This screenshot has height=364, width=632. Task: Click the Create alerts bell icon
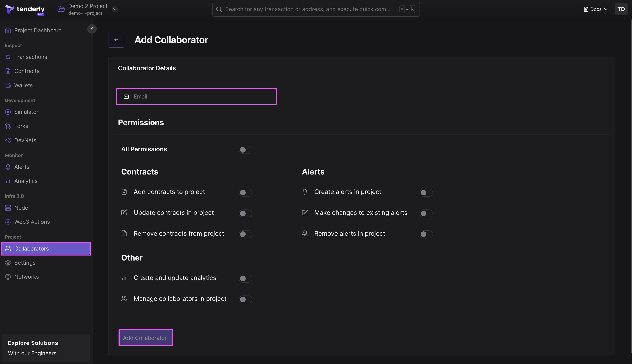[x=305, y=192]
